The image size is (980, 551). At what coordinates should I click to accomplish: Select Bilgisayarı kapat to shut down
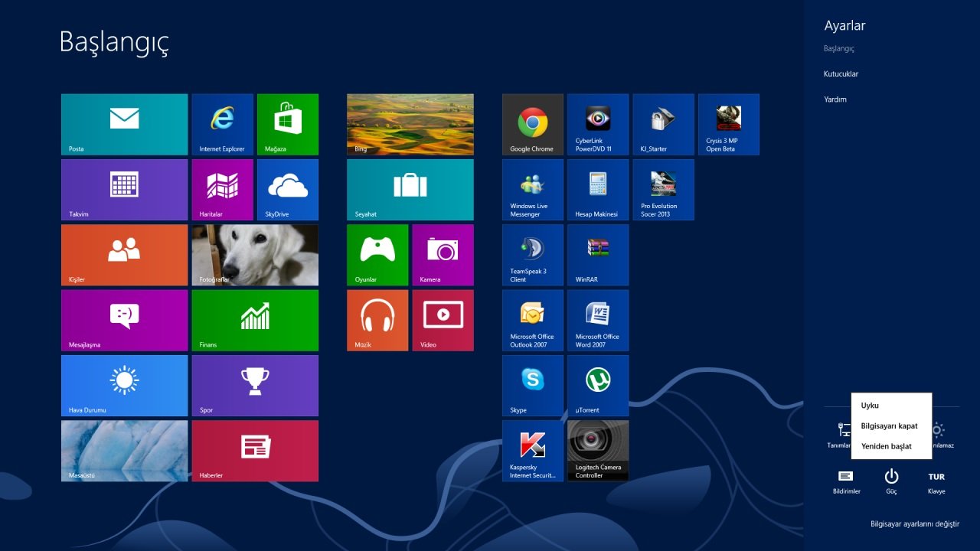click(x=891, y=425)
